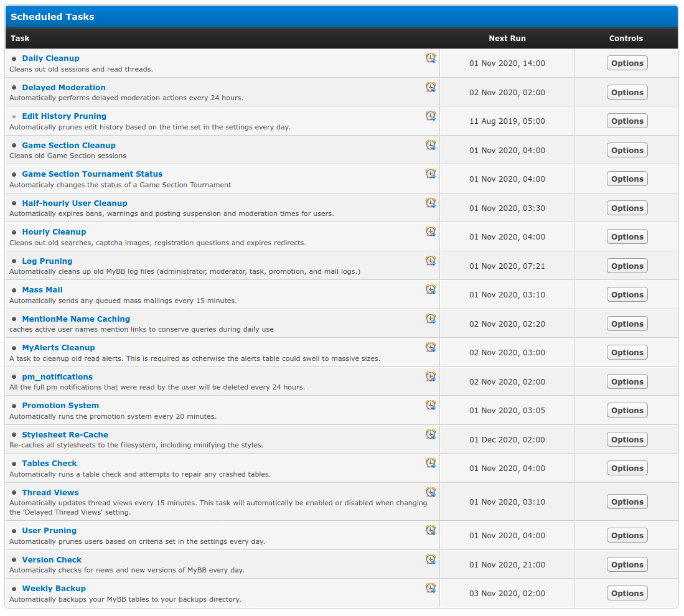
Task: Open the Options dropdown for User Pruning
Action: tap(627, 535)
